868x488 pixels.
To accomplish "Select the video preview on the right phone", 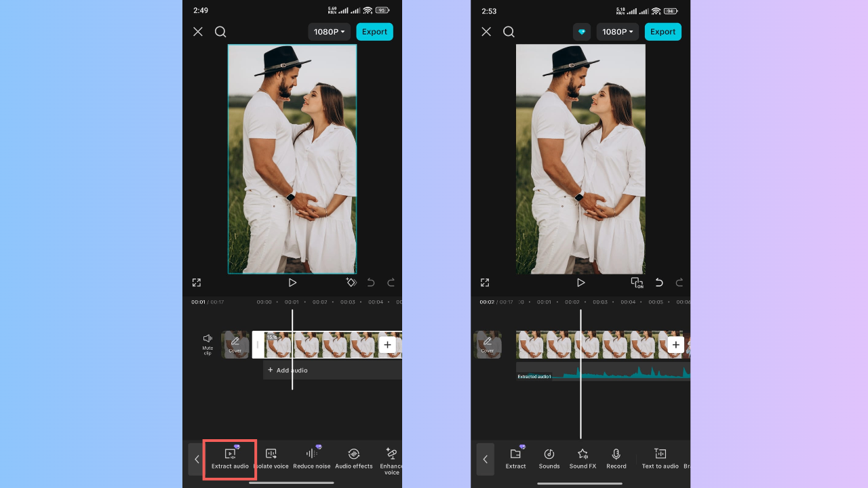I will coord(580,159).
